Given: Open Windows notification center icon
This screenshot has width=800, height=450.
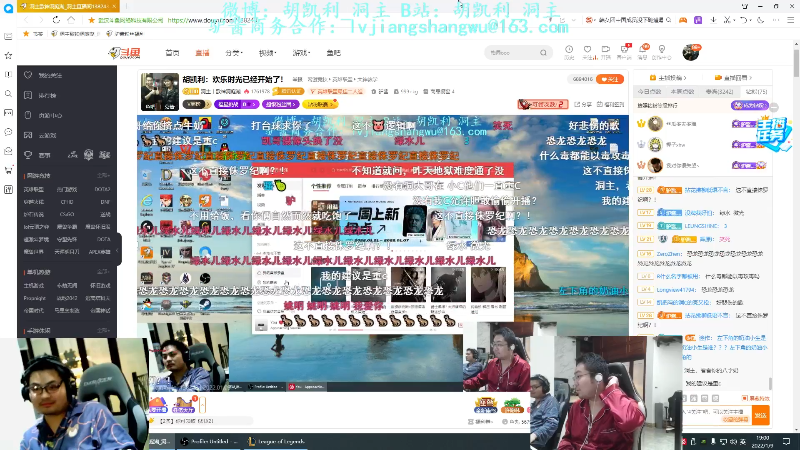Looking at the screenshot, I should 786,441.
